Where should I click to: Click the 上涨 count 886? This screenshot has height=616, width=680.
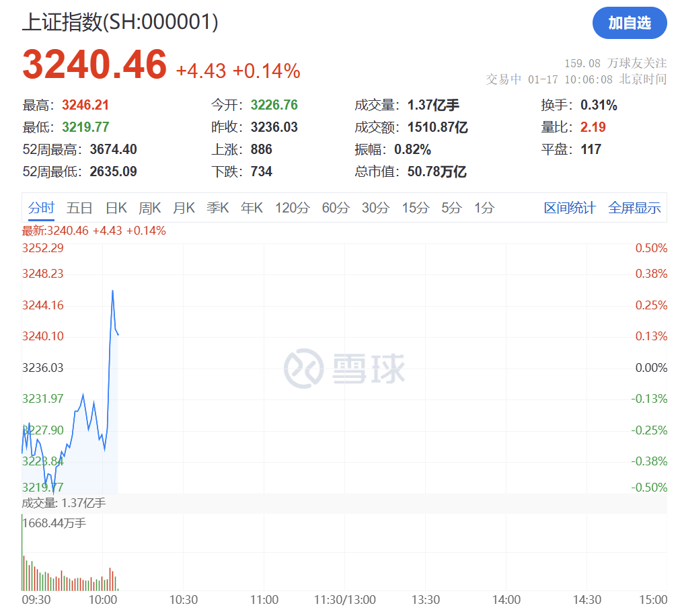[x=262, y=149]
